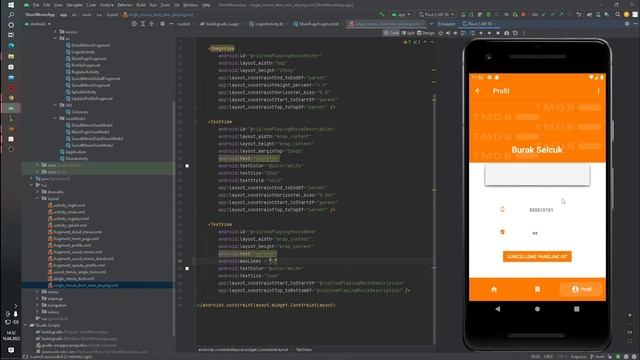Open the emulator extended controls menu
The width and height of the screenshot is (640, 360).
[x=524, y=33]
